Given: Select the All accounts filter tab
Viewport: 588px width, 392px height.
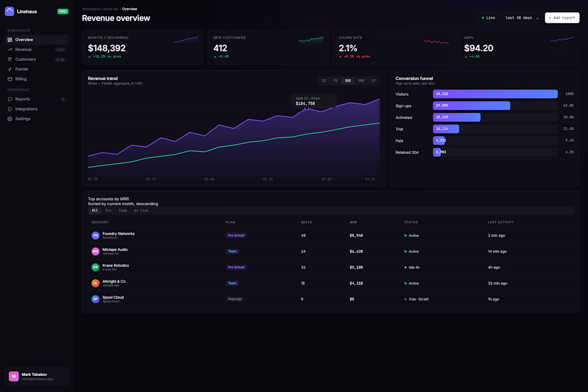Looking at the screenshot, I should tap(95, 211).
